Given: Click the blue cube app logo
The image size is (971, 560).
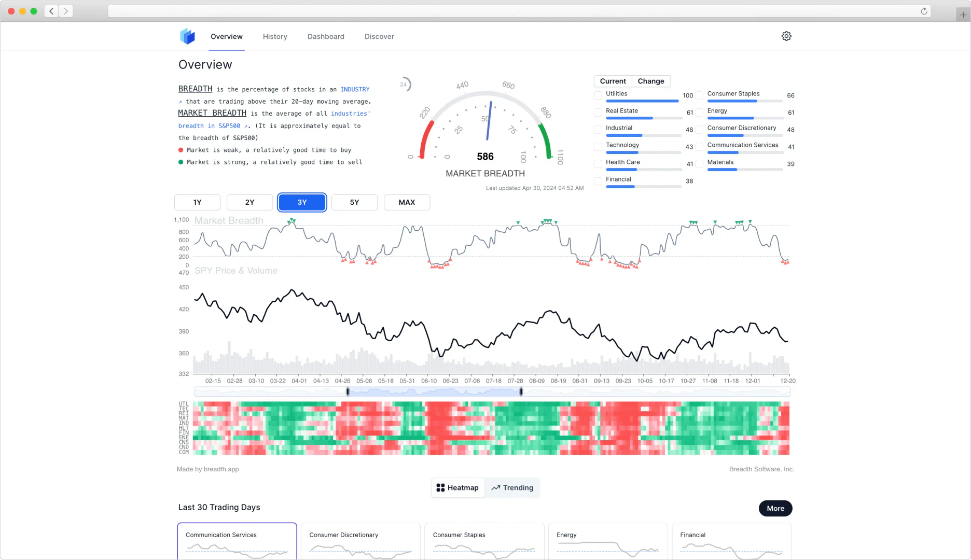Looking at the screenshot, I should click(187, 36).
